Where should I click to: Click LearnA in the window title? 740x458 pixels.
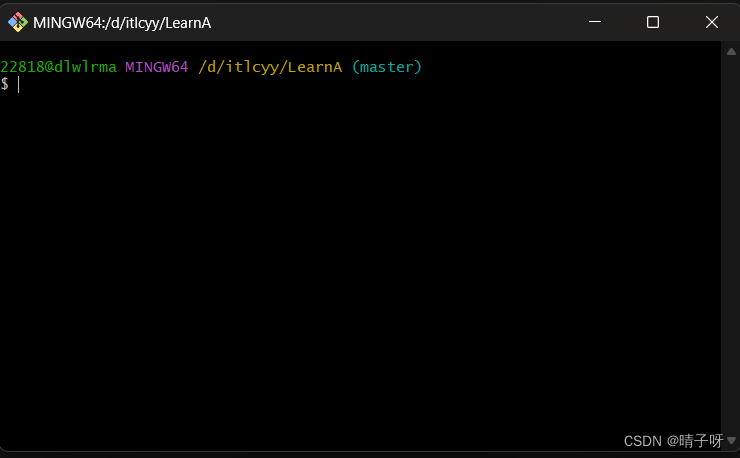187,22
